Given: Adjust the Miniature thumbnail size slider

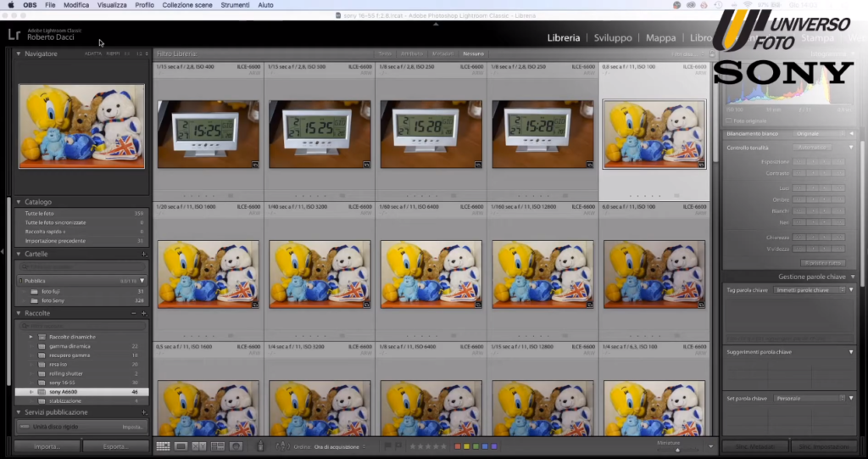Looking at the screenshot, I should [676, 450].
